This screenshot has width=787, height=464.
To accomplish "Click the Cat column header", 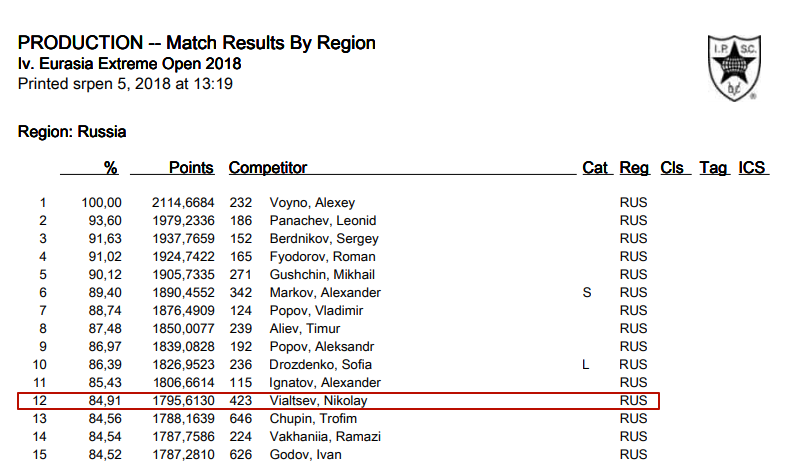I will pos(595,168).
